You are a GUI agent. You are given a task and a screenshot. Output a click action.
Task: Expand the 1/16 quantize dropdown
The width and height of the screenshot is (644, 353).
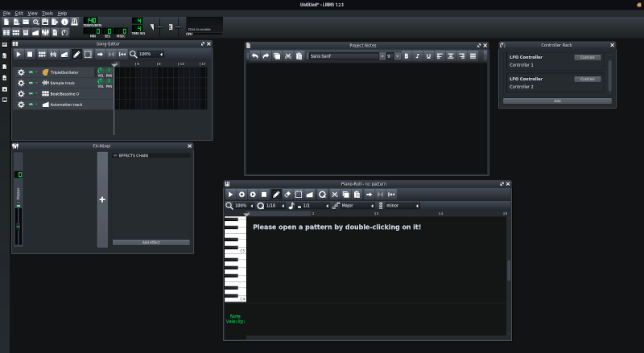click(273, 205)
